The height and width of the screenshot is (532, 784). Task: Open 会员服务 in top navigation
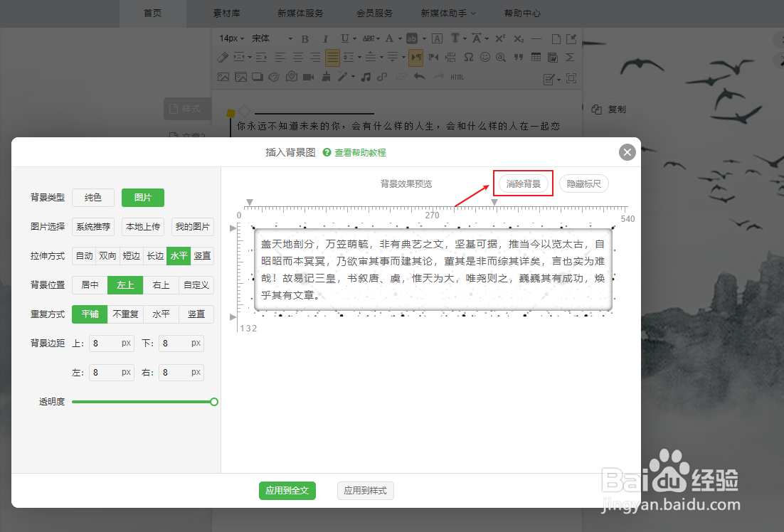click(x=374, y=14)
